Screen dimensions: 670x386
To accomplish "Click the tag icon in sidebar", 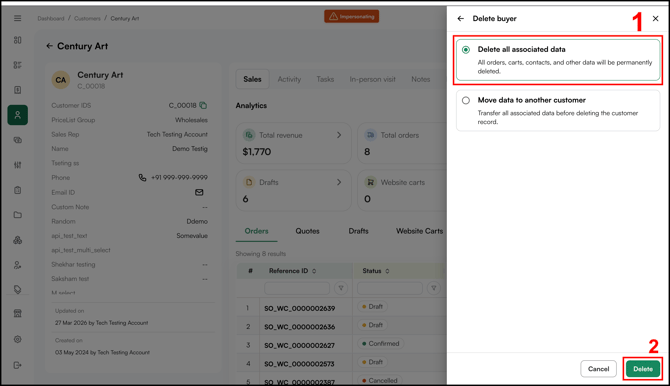I will coord(18,289).
